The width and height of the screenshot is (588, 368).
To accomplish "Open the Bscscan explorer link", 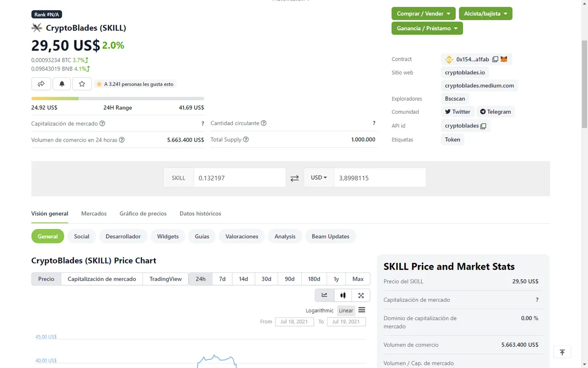I will point(455,99).
